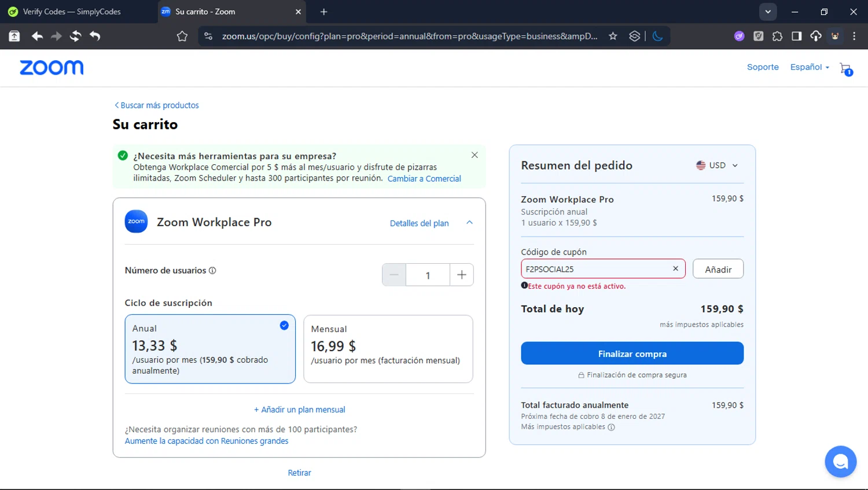Click the upload icon at toolbar left
868x490 pixels.
pyautogui.click(x=14, y=36)
